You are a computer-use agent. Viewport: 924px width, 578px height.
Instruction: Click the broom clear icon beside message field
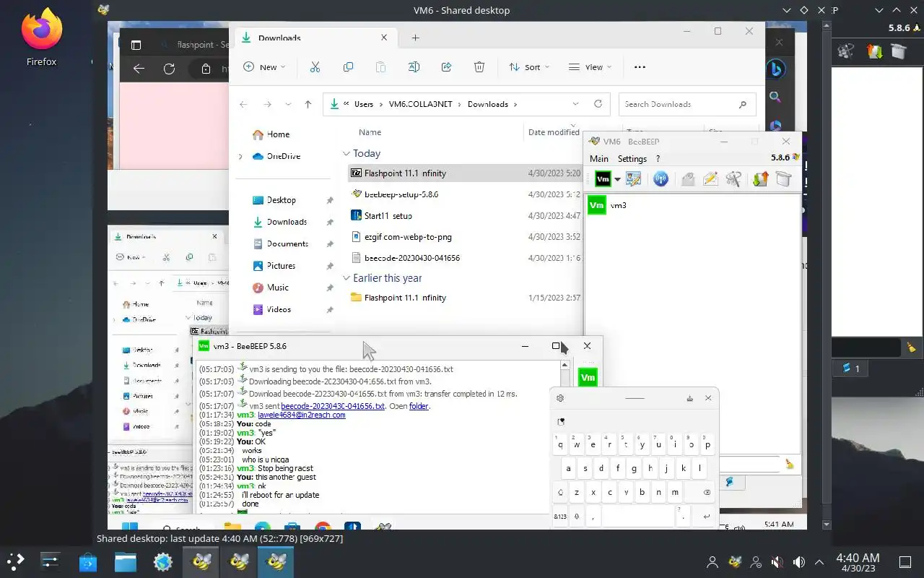tap(790, 464)
